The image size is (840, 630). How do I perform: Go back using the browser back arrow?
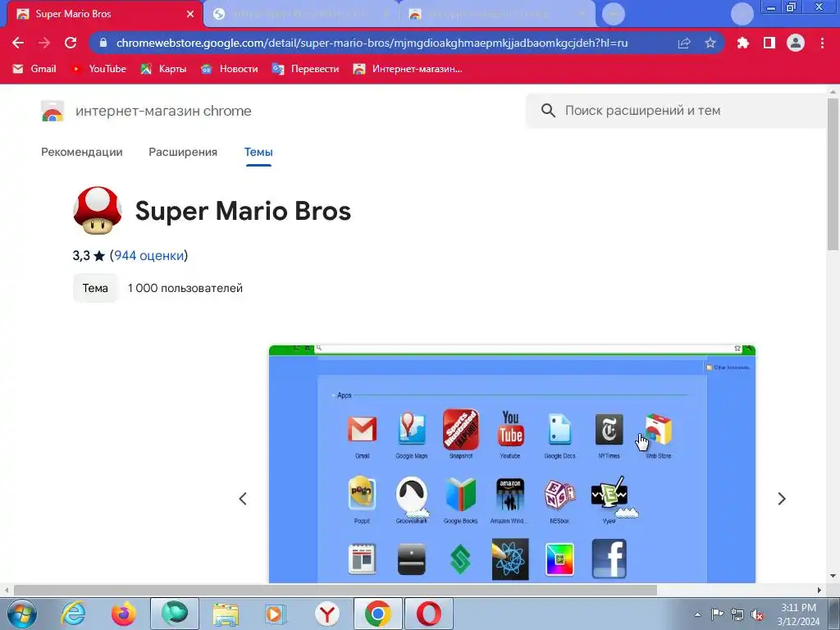pyautogui.click(x=18, y=43)
